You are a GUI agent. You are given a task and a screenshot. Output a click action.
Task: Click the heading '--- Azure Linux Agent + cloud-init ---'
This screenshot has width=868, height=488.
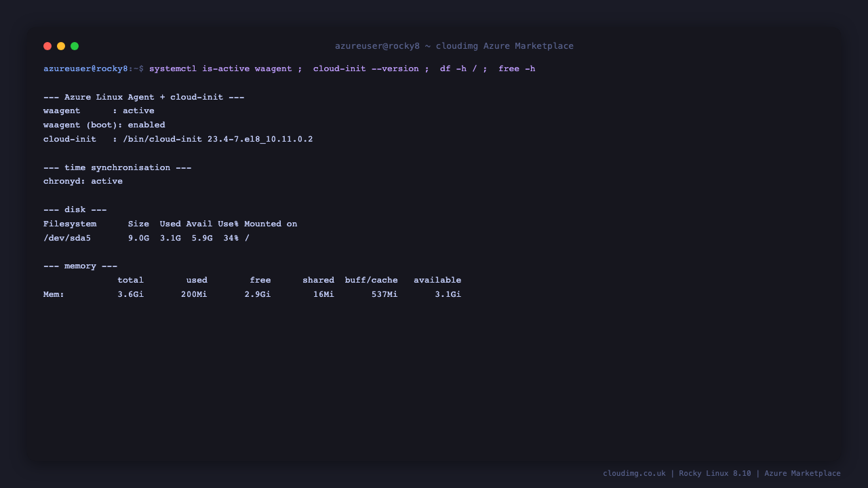tap(144, 97)
